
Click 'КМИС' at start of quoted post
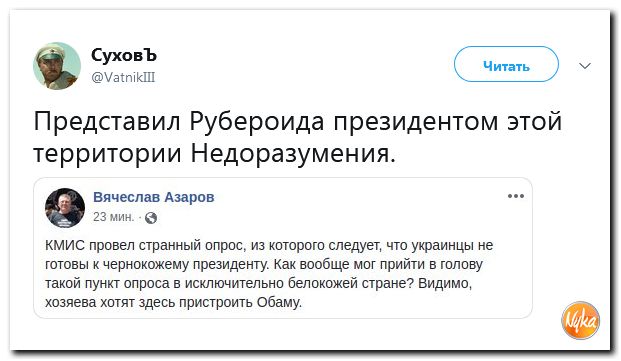pyautogui.click(x=65, y=245)
